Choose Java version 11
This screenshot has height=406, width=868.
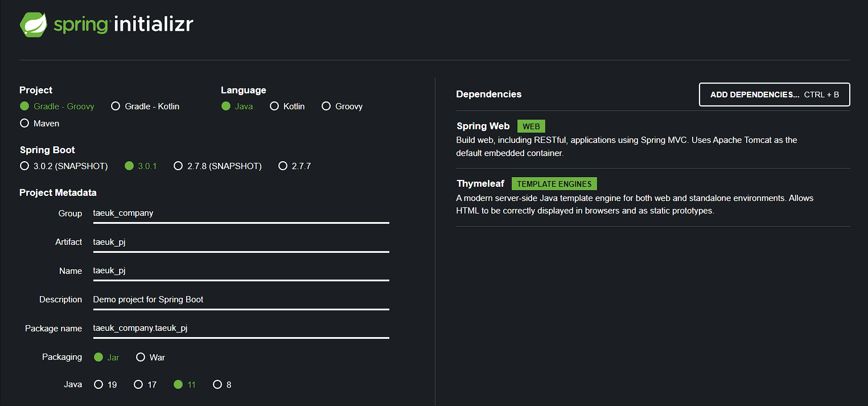(x=184, y=385)
